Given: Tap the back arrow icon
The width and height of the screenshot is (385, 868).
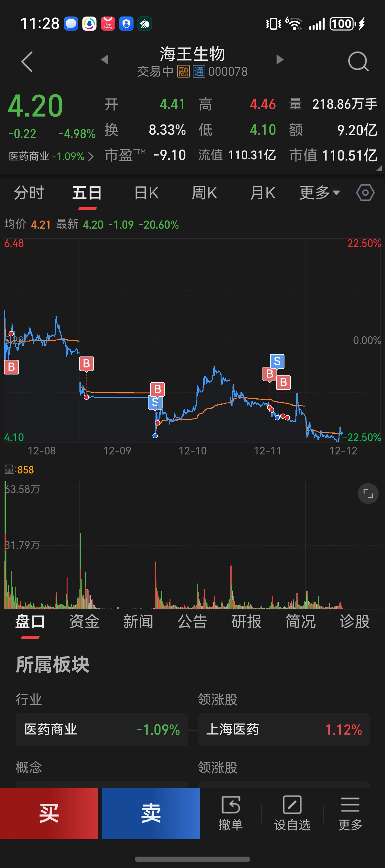Looking at the screenshot, I should (x=27, y=62).
